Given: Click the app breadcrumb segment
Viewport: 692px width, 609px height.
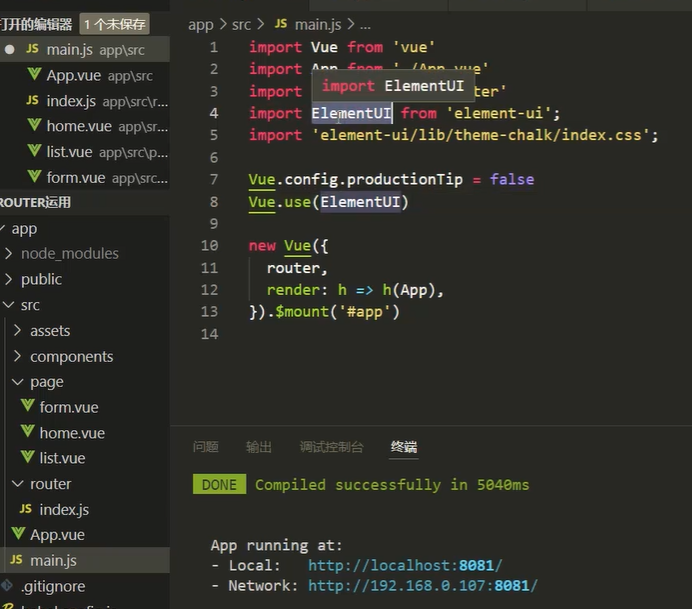Looking at the screenshot, I should click(201, 25).
